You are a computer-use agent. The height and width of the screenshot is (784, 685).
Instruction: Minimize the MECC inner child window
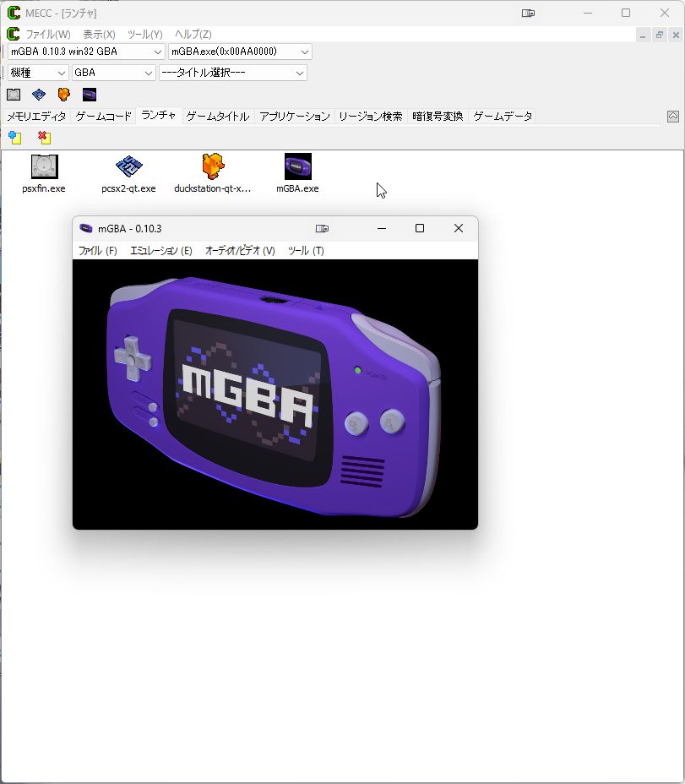tap(643, 35)
